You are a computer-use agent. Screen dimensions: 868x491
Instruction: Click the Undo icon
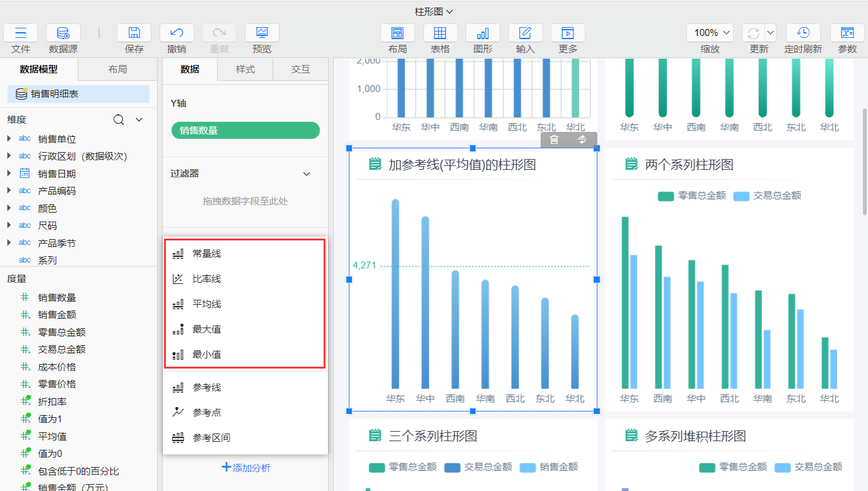[177, 33]
